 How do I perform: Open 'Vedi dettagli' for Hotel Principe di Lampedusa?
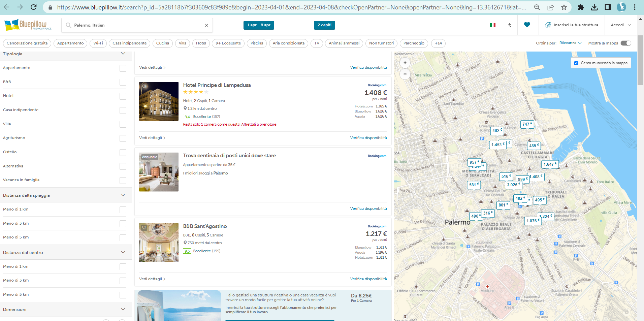(x=152, y=137)
